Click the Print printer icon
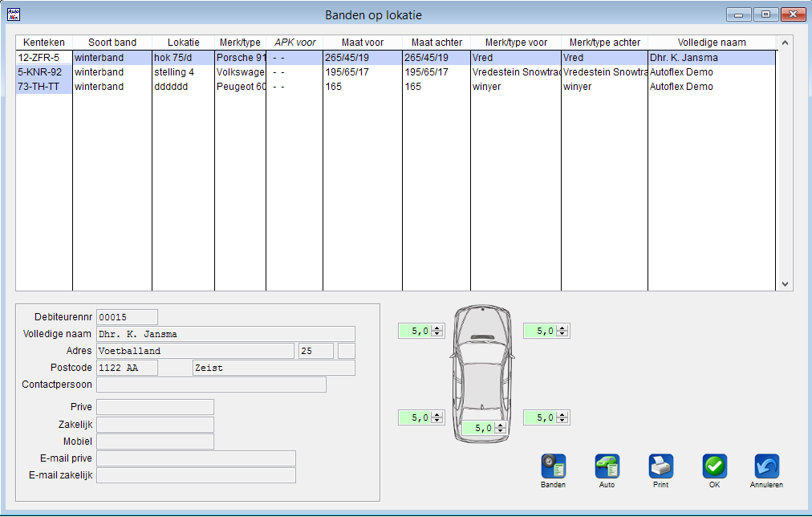 tap(661, 466)
